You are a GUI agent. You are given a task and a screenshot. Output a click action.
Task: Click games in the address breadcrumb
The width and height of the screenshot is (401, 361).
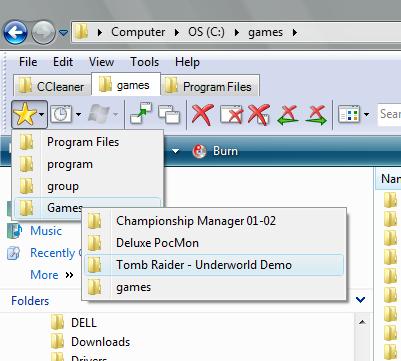pyautogui.click(x=265, y=32)
